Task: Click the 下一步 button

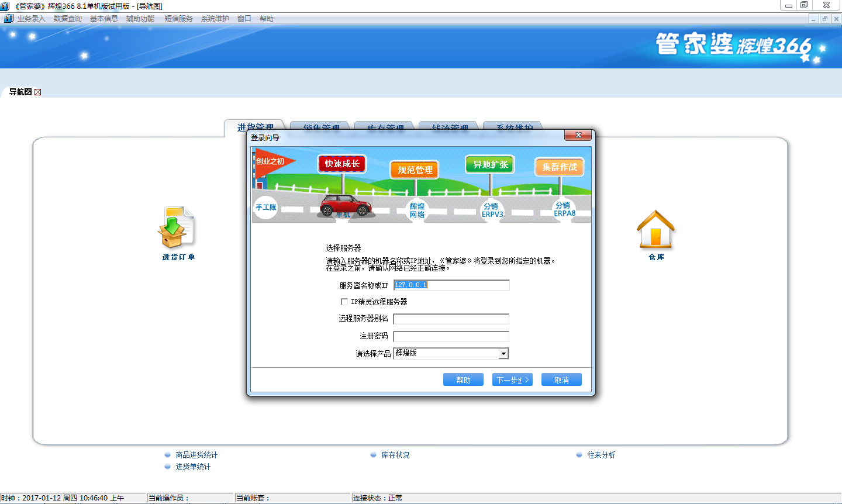Action: click(x=512, y=380)
